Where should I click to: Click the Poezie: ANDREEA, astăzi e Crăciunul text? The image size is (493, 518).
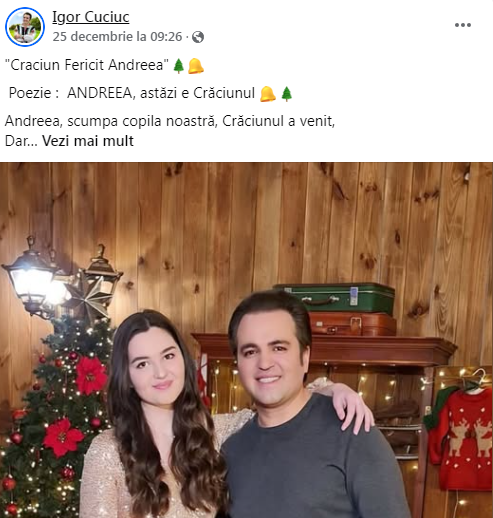(132, 93)
